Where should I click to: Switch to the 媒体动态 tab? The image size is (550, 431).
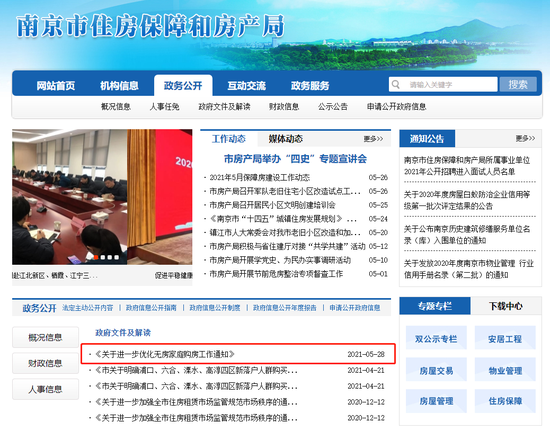pyautogui.click(x=286, y=139)
